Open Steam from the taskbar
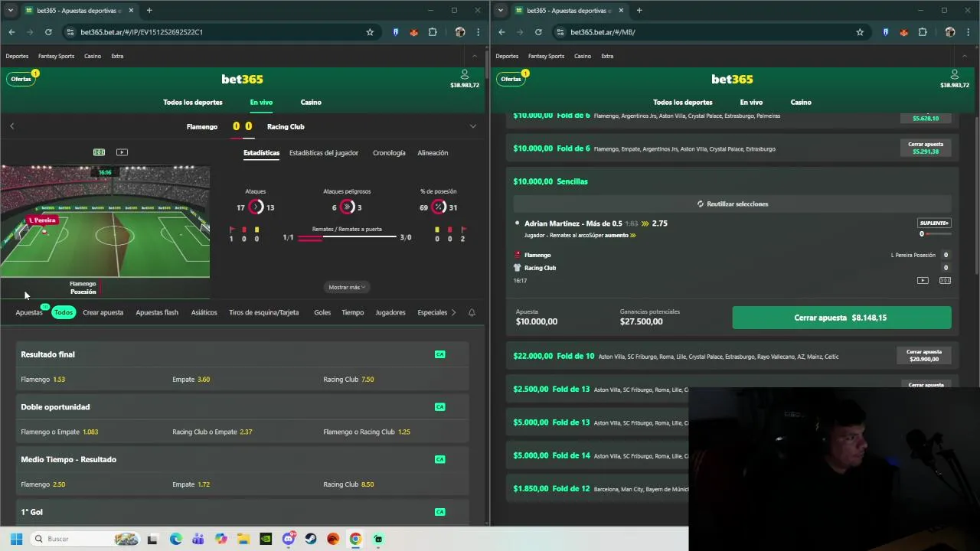Image resolution: width=980 pixels, height=551 pixels. tap(311, 539)
